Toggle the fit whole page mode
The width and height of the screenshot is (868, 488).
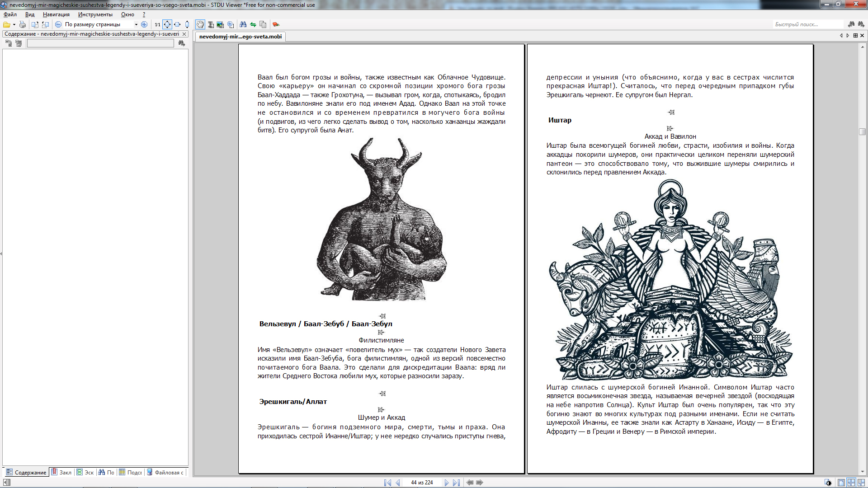click(x=167, y=24)
